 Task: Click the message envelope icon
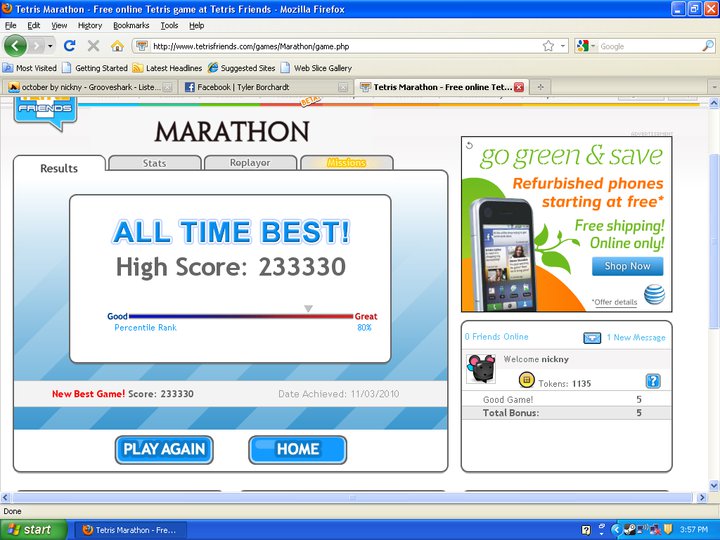pos(592,338)
